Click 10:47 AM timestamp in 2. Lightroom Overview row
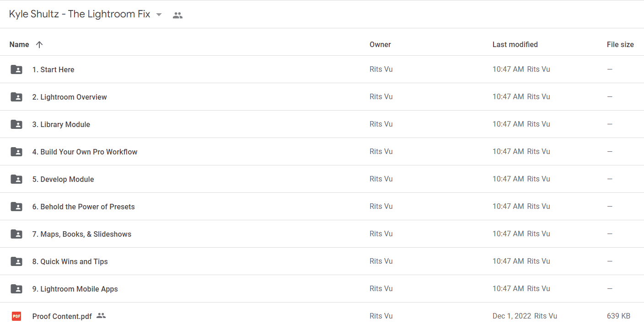This screenshot has height=324, width=644. point(508,97)
